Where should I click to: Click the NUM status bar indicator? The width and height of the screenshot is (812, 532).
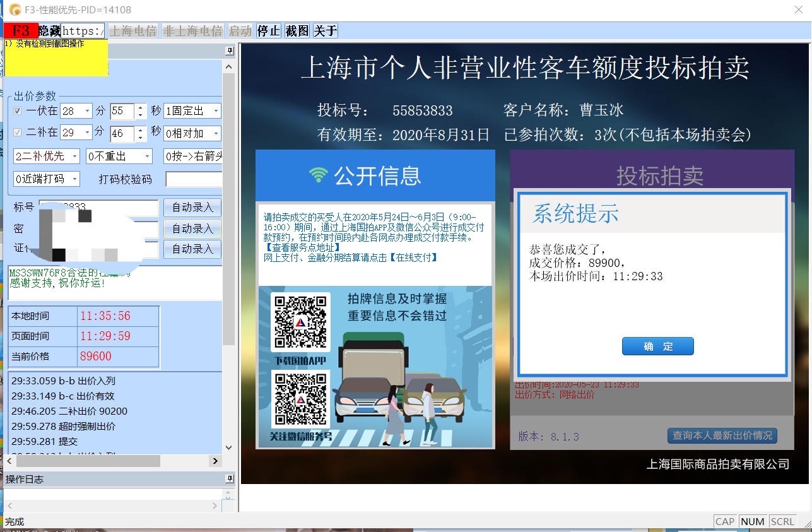click(753, 521)
